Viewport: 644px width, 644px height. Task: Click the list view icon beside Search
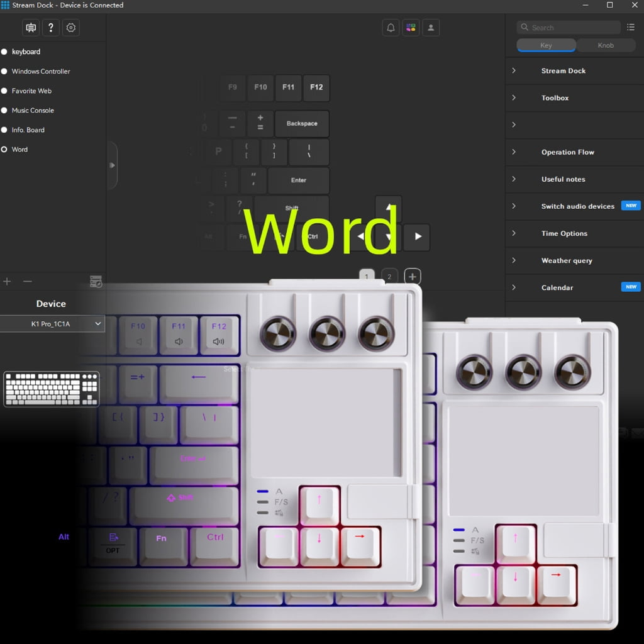630,27
